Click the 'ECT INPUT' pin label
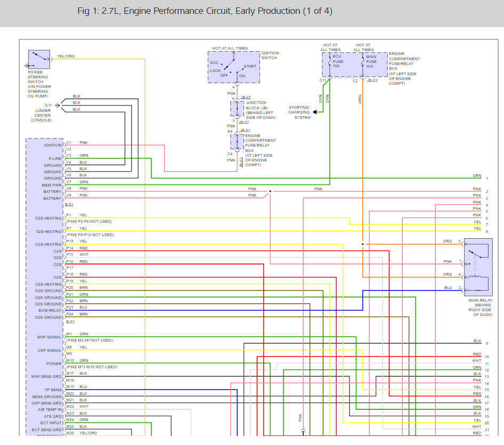Screen dimensions: 504x445 coord(51,423)
